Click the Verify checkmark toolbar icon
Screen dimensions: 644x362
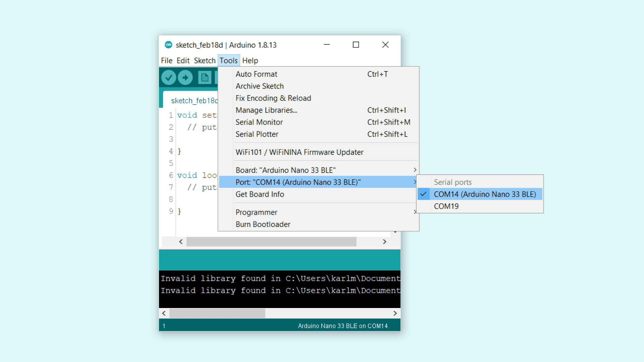coord(168,78)
